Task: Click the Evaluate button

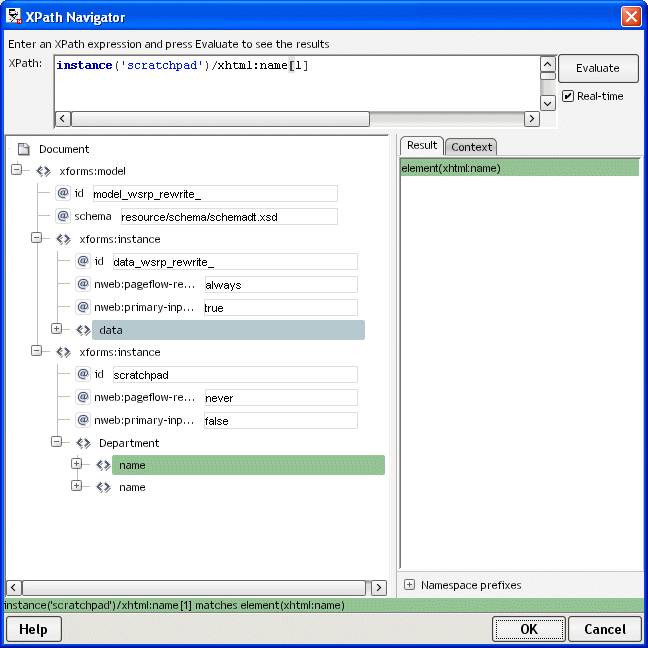Action: 598,68
